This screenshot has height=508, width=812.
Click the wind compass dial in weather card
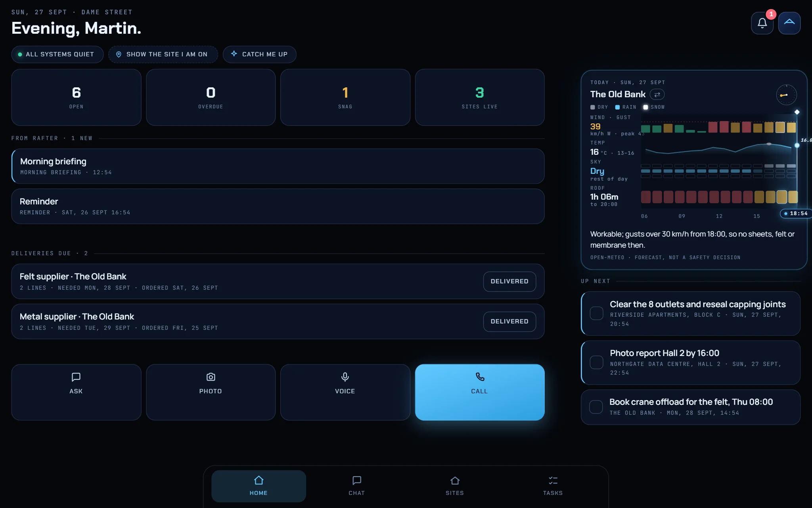786,95
